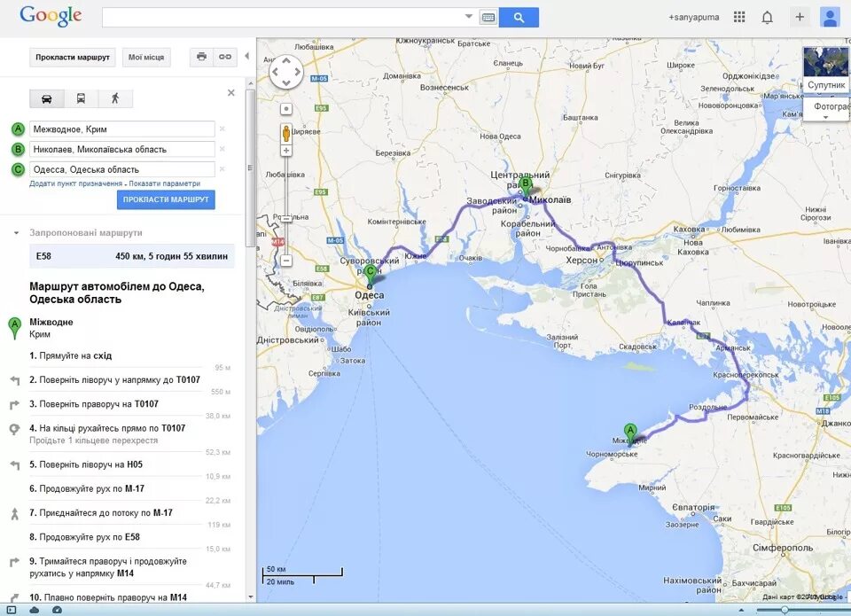
Task: Click the Сімферополь city label on map
Action: tap(783, 548)
